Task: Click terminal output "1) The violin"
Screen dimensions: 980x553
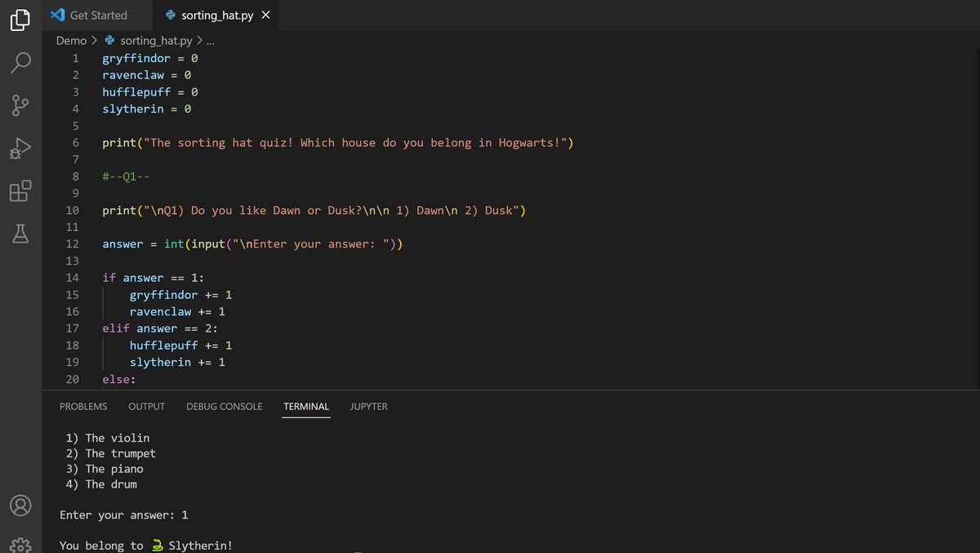Action: [108, 438]
